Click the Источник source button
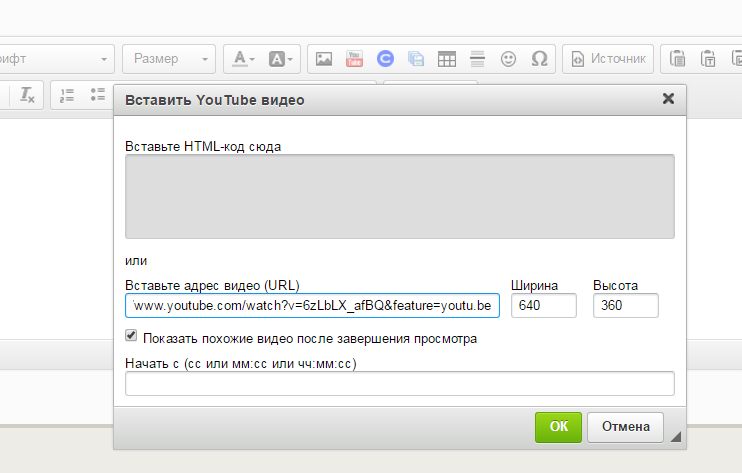The height and width of the screenshot is (473, 742). (x=608, y=59)
